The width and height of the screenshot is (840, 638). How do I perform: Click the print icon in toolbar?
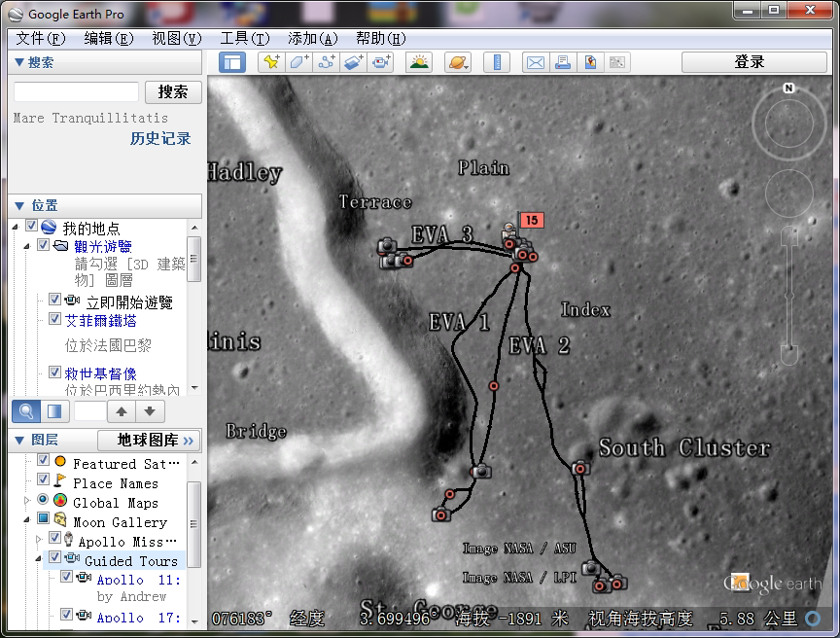(563, 62)
